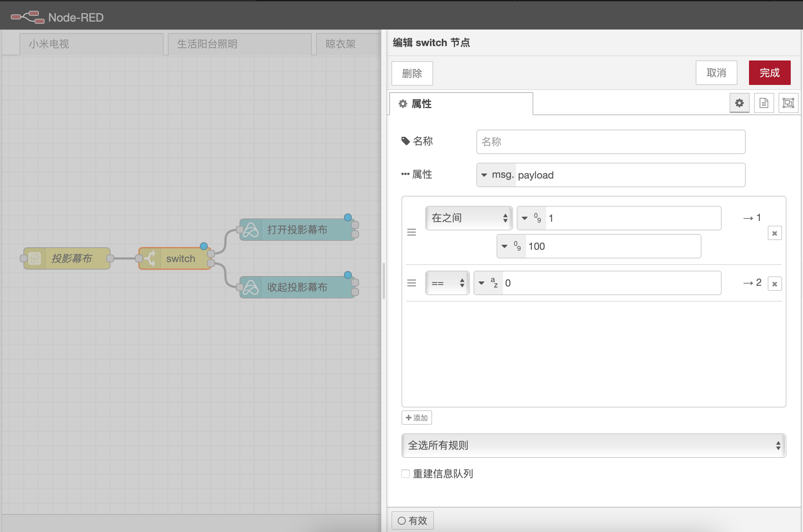This screenshot has width=803, height=532.
Task: Click the == rule value 0 field
Action: tap(612, 283)
